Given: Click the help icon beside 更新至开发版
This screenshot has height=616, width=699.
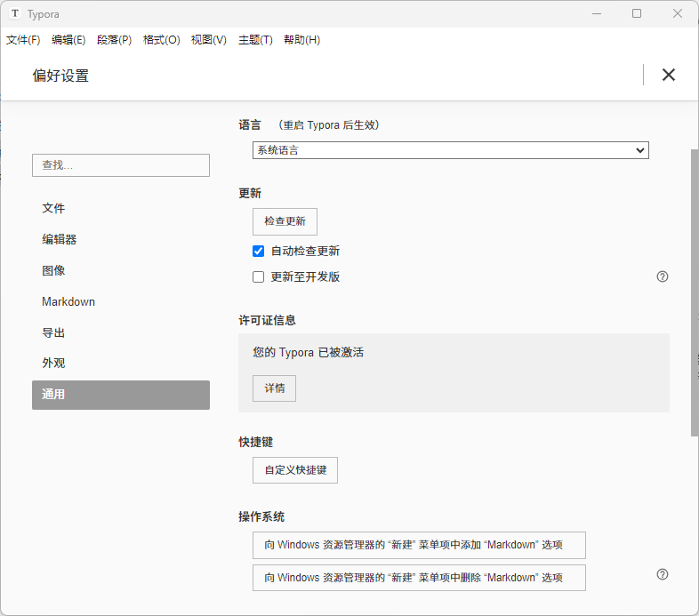Looking at the screenshot, I should pyautogui.click(x=663, y=276).
